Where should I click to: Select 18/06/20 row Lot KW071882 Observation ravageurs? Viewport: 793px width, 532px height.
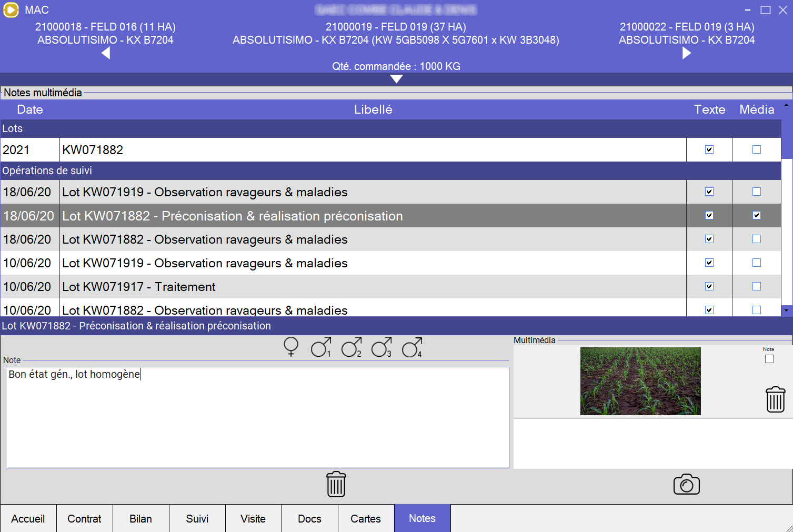click(390, 239)
